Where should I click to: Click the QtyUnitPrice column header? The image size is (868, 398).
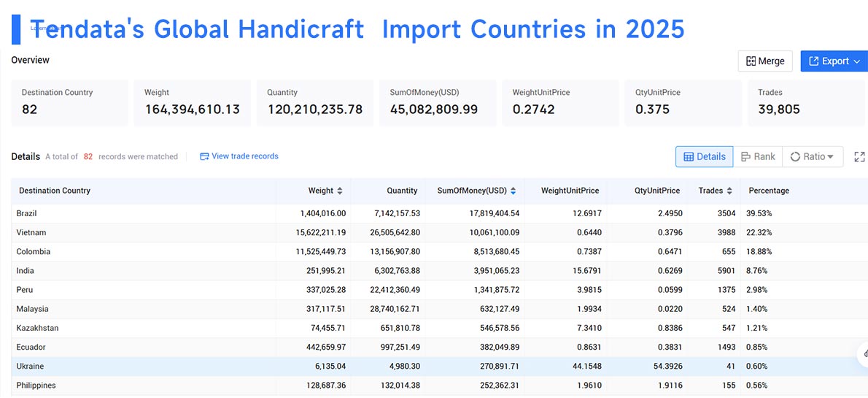click(657, 191)
